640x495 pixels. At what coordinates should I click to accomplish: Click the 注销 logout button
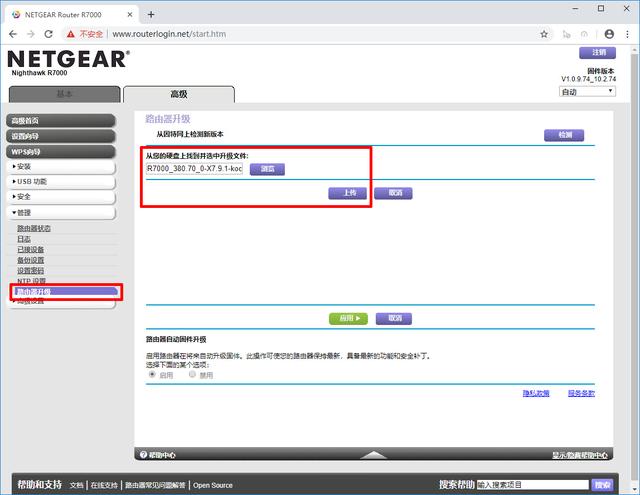[x=598, y=52]
